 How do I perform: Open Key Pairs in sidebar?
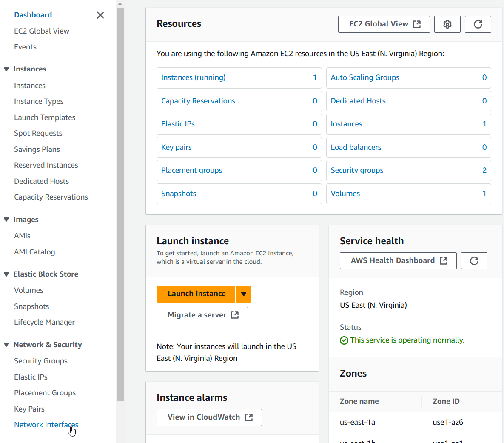tap(29, 409)
